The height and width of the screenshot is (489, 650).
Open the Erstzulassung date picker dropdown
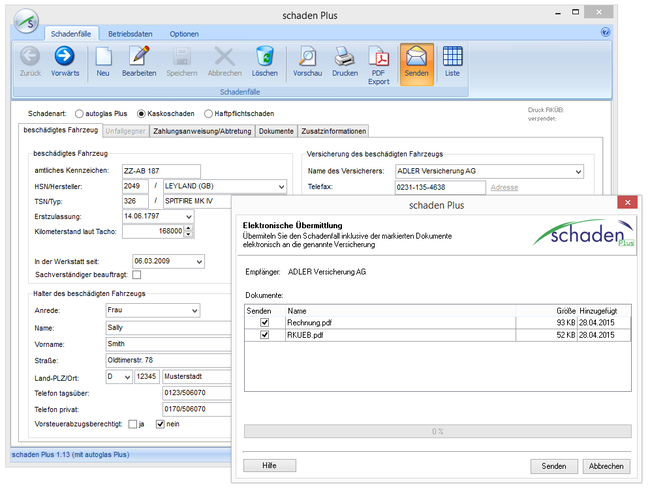(189, 216)
